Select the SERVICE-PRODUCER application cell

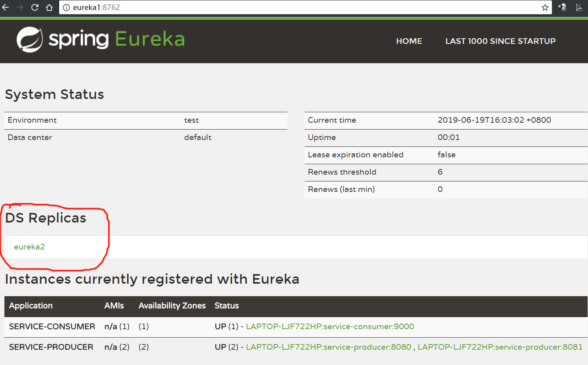coord(51,347)
